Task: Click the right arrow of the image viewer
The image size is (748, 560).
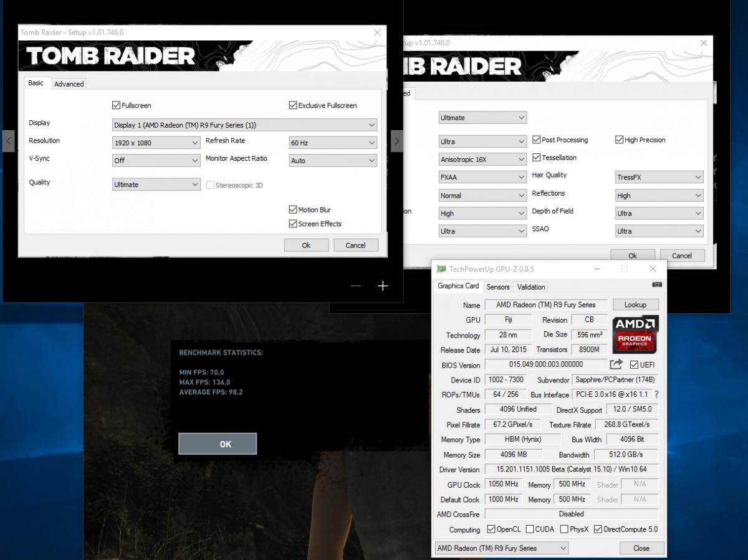Action: [397, 141]
